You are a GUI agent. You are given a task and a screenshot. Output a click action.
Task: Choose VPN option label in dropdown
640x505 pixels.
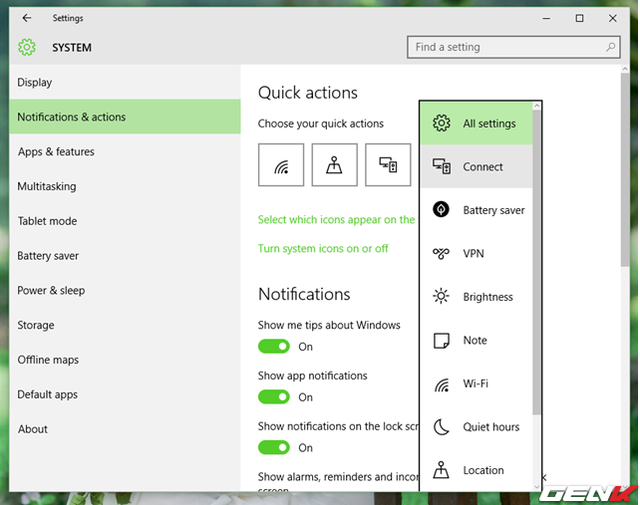[473, 254]
